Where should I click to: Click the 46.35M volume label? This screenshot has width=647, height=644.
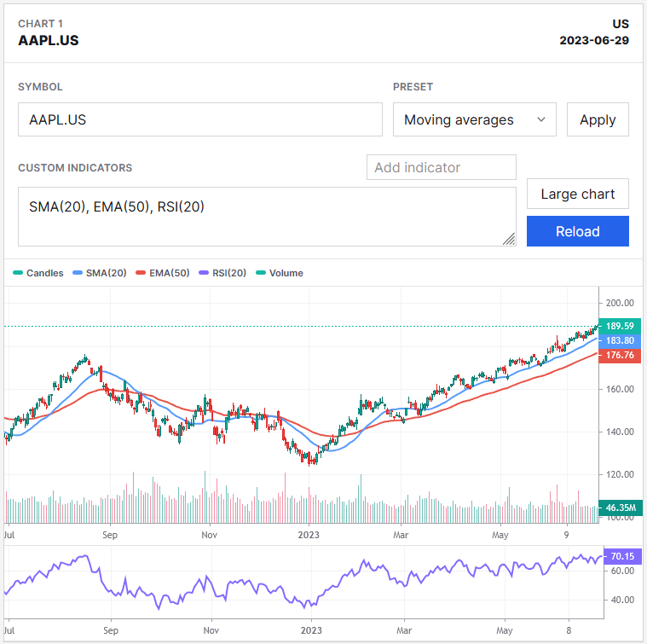pos(621,508)
